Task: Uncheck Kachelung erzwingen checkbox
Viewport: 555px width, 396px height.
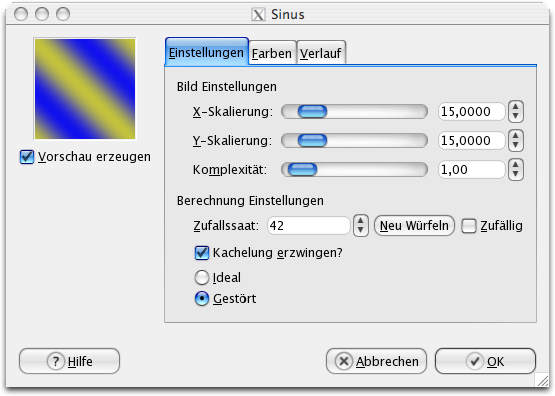Action: point(202,253)
